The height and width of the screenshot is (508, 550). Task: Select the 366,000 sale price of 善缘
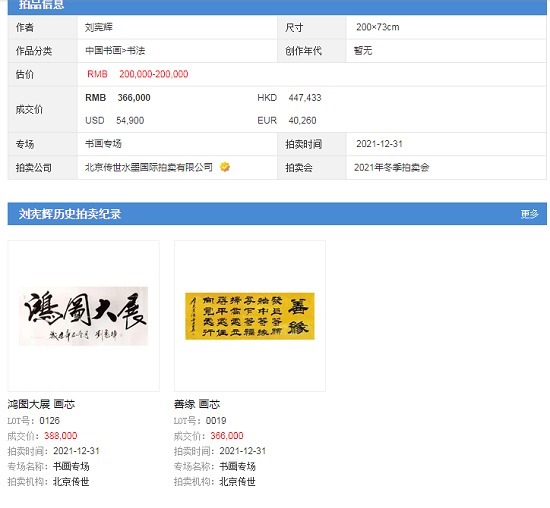227,436
